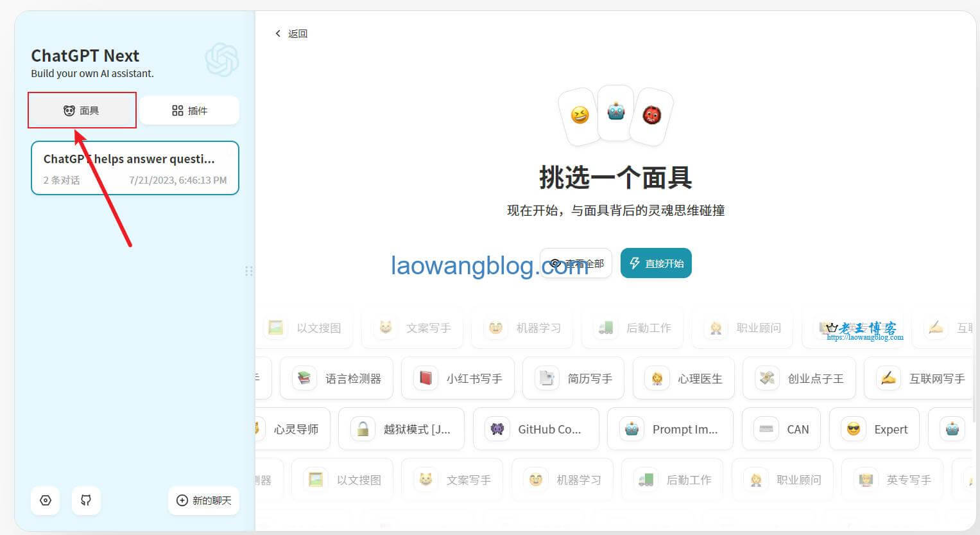Click the 直接开始 start button
Viewport: 980px width, 535px height.
coord(656,263)
